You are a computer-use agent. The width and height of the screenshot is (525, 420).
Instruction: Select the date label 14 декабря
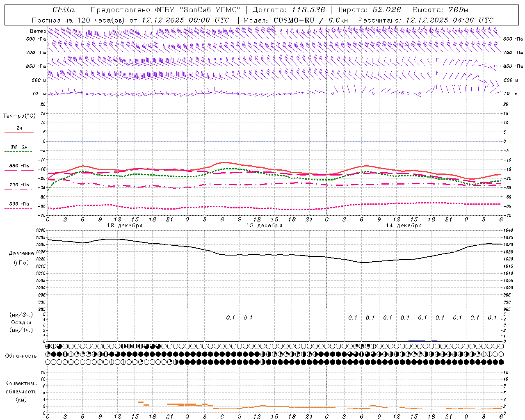point(404,226)
